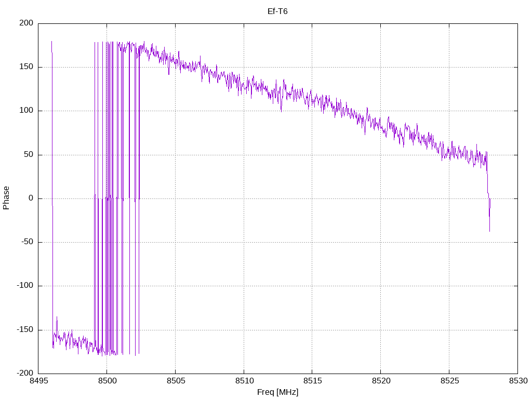This screenshot has height=399, width=532.
Task: Click the 8495 x-axis tick label
Action: (x=38, y=381)
